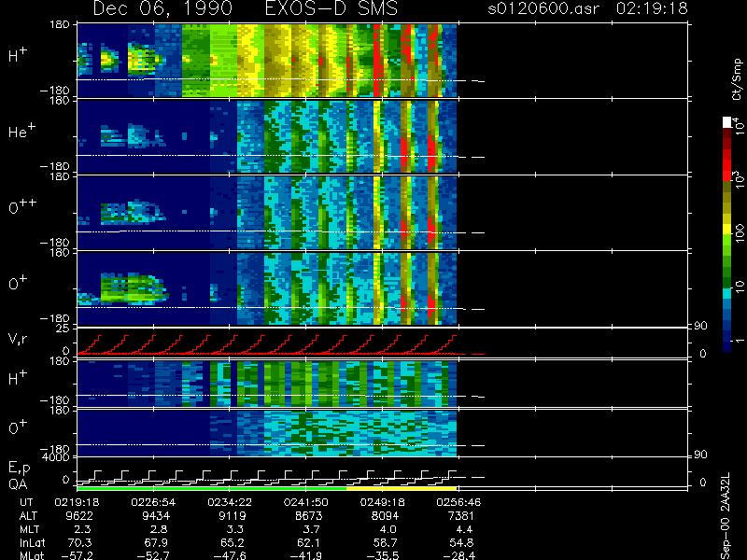The width and height of the screenshot is (747, 560).
Task: Click the yellow segment of the QA bar
Action: click(x=402, y=488)
